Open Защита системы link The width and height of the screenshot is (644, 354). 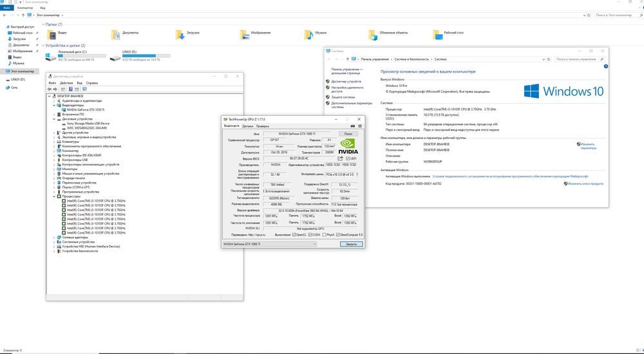click(343, 97)
